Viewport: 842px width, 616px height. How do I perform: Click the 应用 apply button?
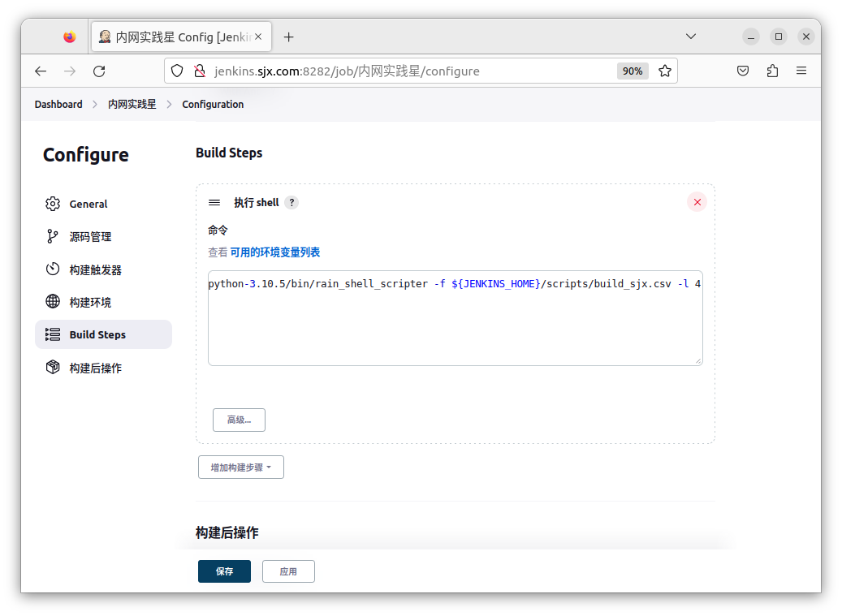click(288, 571)
